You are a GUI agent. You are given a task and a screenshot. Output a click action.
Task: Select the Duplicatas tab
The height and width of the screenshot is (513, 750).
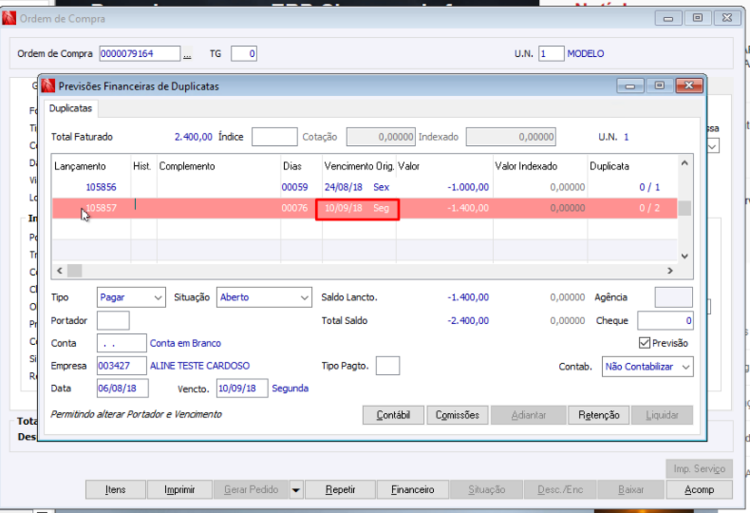[71, 109]
